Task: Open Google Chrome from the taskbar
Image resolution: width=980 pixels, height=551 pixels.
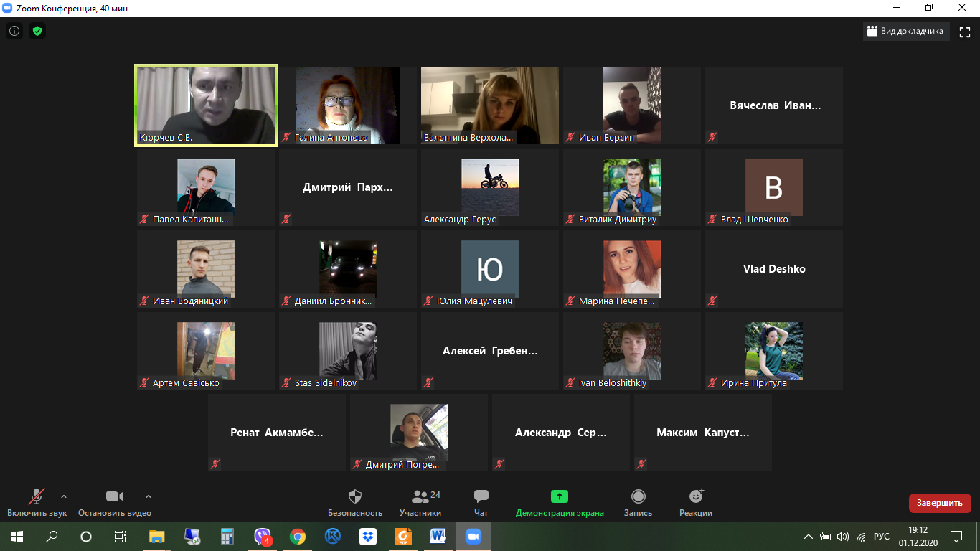Action: (x=298, y=537)
